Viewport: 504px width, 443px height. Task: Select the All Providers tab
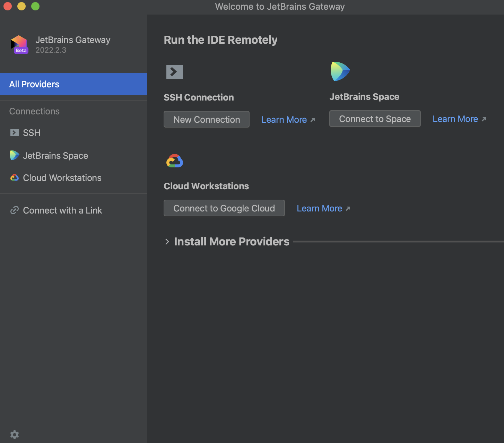73,84
